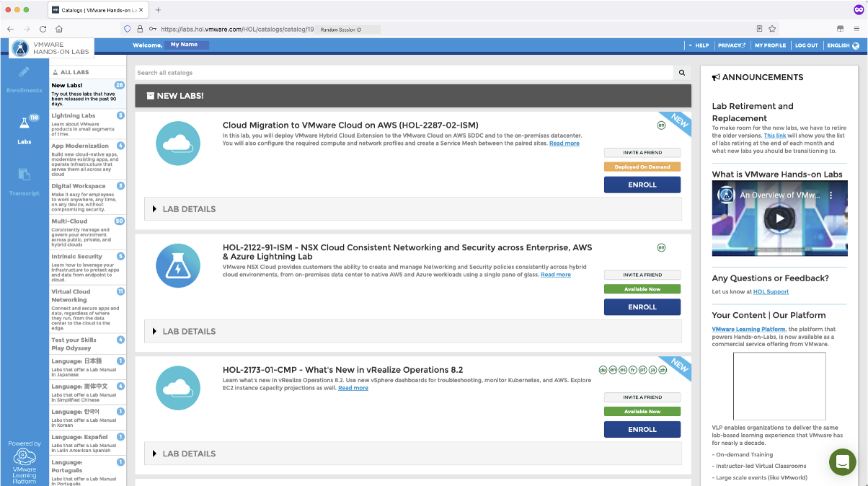The height and width of the screenshot is (486, 868).
Task: Expand Lab Details for Cloud Migration lab
Action: [x=413, y=209]
